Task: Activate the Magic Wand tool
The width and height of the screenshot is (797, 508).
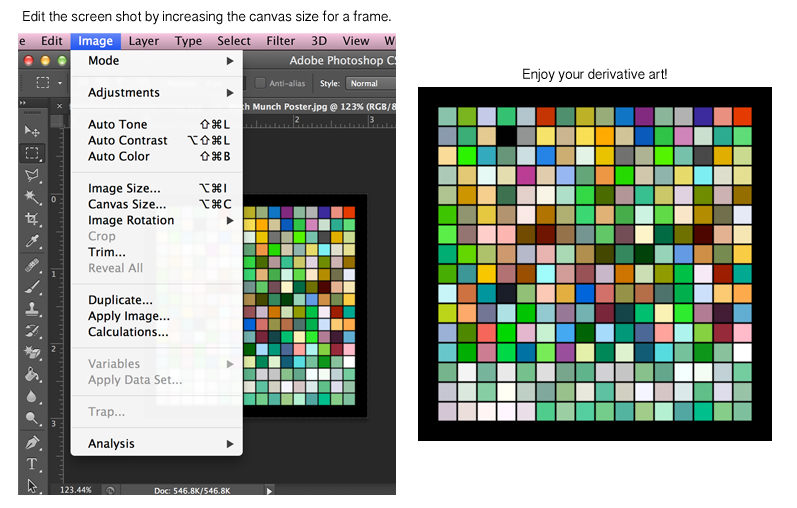Action: click(x=32, y=197)
